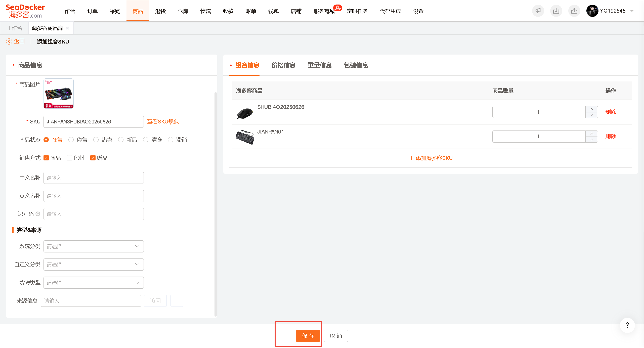Switch to the 价格信息 tab
Image resolution: width=644 pixels, height=348 pixels.
click(x=283, y=65)
